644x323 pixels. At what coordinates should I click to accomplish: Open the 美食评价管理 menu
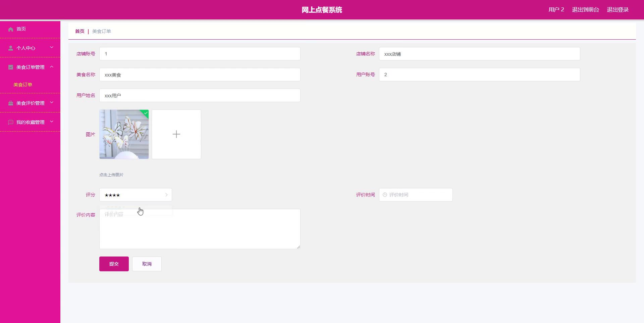30,103
